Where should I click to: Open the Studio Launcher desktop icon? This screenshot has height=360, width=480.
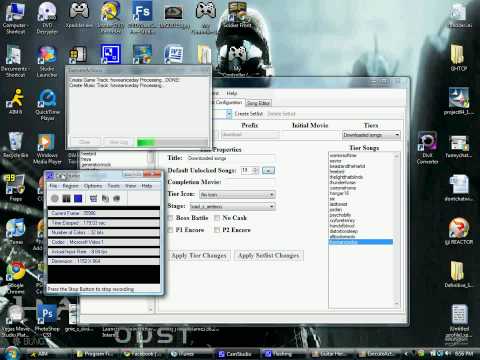point(47,62)
